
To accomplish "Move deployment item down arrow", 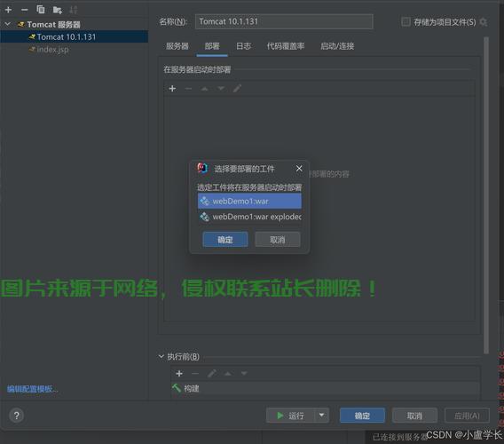I will (220, 89).
